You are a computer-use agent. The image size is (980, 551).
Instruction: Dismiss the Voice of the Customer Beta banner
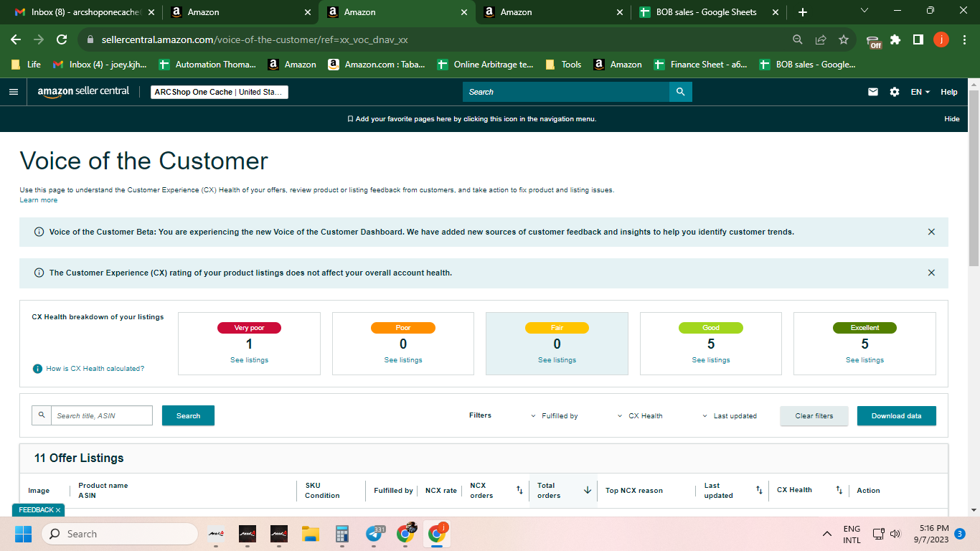pyautogui.click(x=931, y=232)
